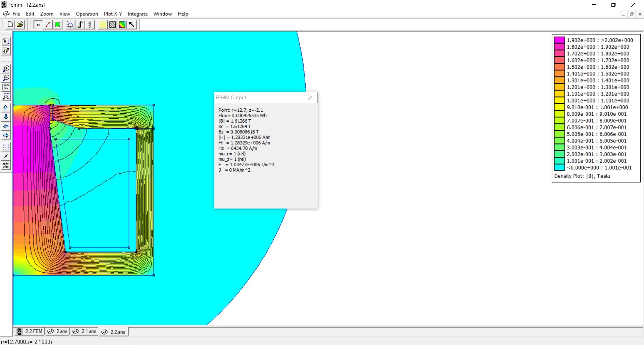The height and width of the screenshot is (345, 644).
Task: Open X-Y plot tool
Action: tap(70, 24)
